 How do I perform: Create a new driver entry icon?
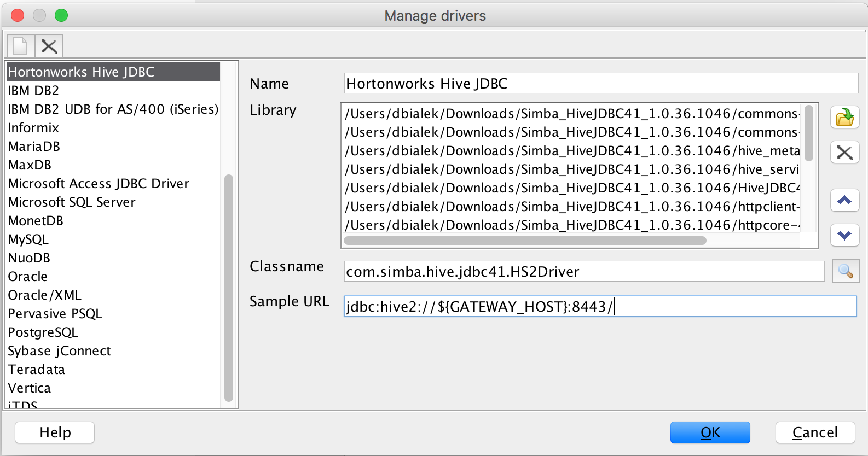pos(21,46)
